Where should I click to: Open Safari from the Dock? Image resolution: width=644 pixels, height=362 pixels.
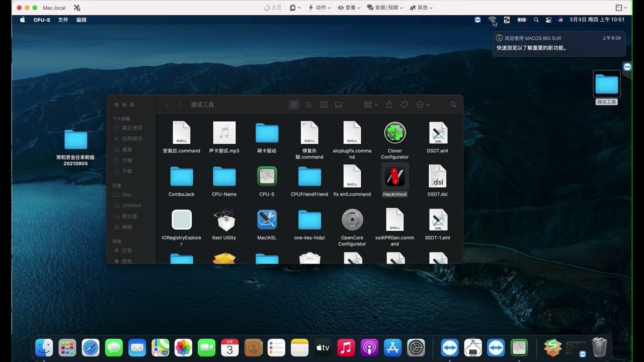point(91,347)
